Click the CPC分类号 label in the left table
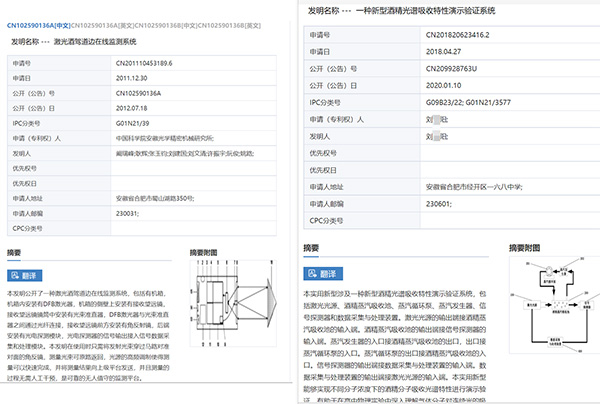Viewport: 600px width, 404px height. [x=28, y=228]
